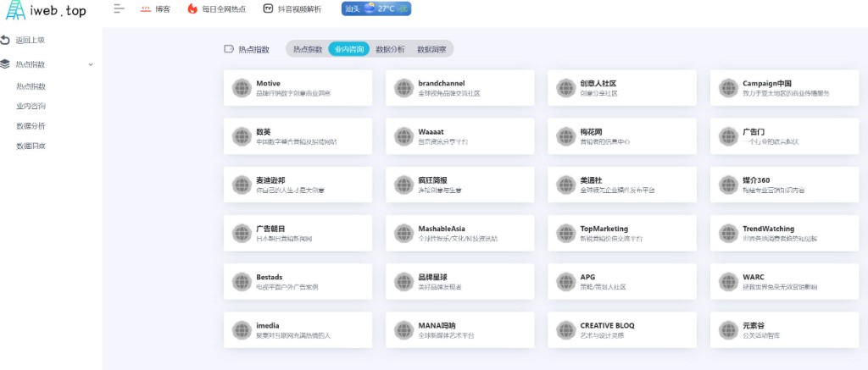The height and width of the screenshot is (370, 868).
Task: Click the globe icon on 美通社 card
Action: tap(566, 185)
